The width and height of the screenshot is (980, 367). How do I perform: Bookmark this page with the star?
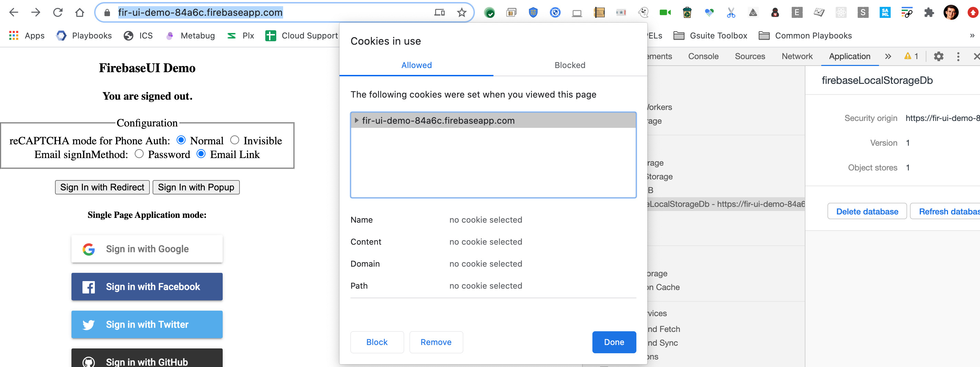pos(461,13)
